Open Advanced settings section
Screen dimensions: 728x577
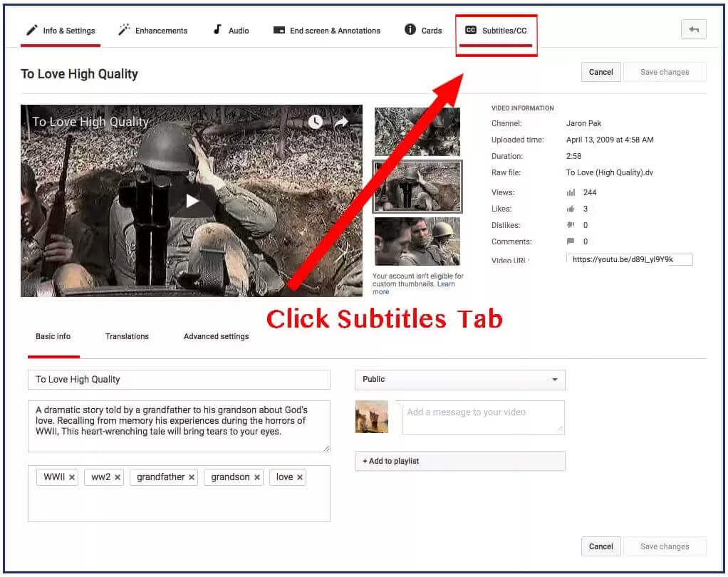coord(215,336)
